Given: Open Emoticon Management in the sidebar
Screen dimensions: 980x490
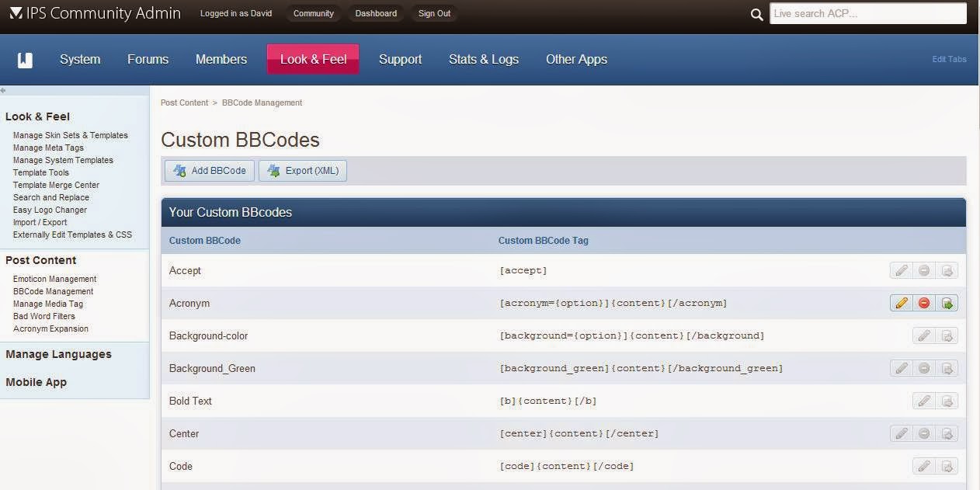Looking at the screenshot, I should pyautogui.click(x=54, y=279).
